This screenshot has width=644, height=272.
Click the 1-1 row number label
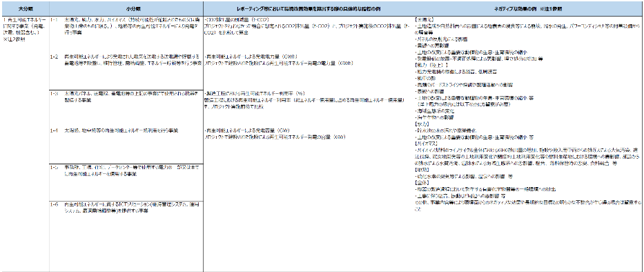(54, 20)
